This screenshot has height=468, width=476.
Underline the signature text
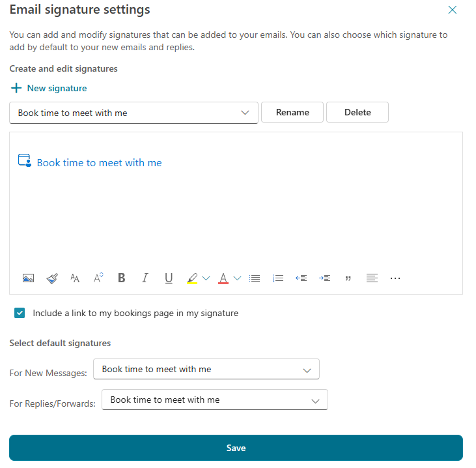coord(169,278)
